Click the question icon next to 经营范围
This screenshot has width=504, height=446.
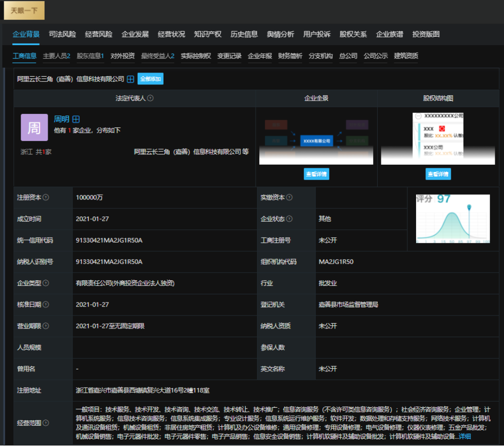click(x=46, y=423)
